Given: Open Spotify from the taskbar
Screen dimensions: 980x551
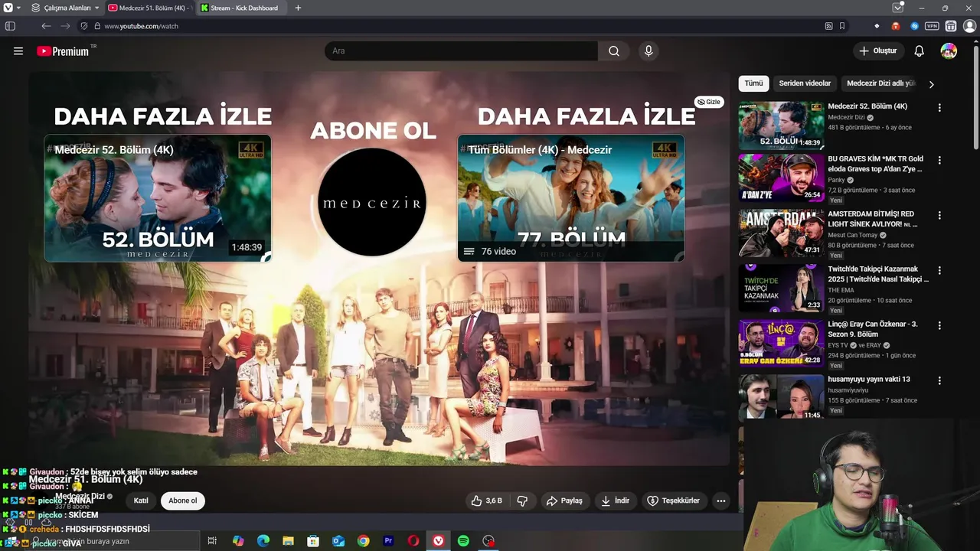Looking at the screenshot, I should (x=463, y=541).
